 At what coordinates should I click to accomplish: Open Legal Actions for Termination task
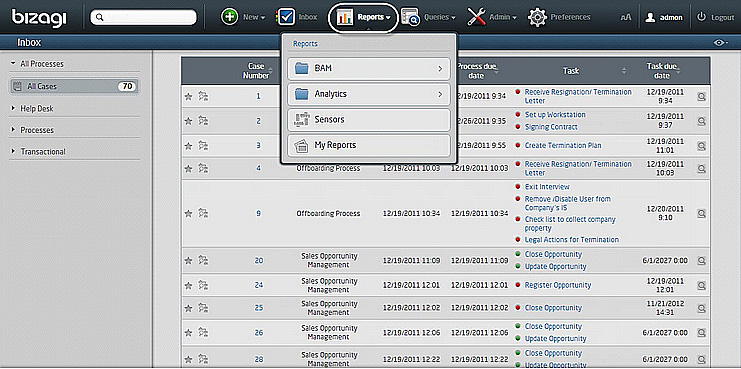point(572,240)
